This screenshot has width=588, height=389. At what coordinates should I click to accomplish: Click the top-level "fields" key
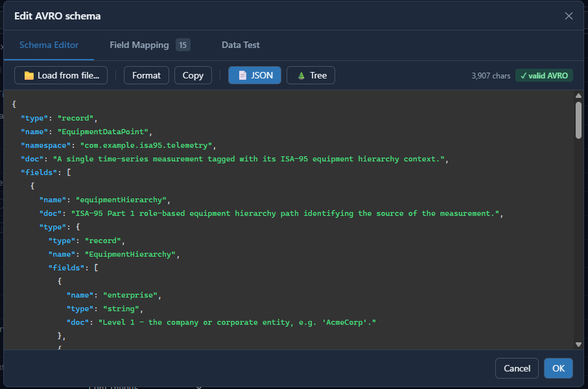39,172
